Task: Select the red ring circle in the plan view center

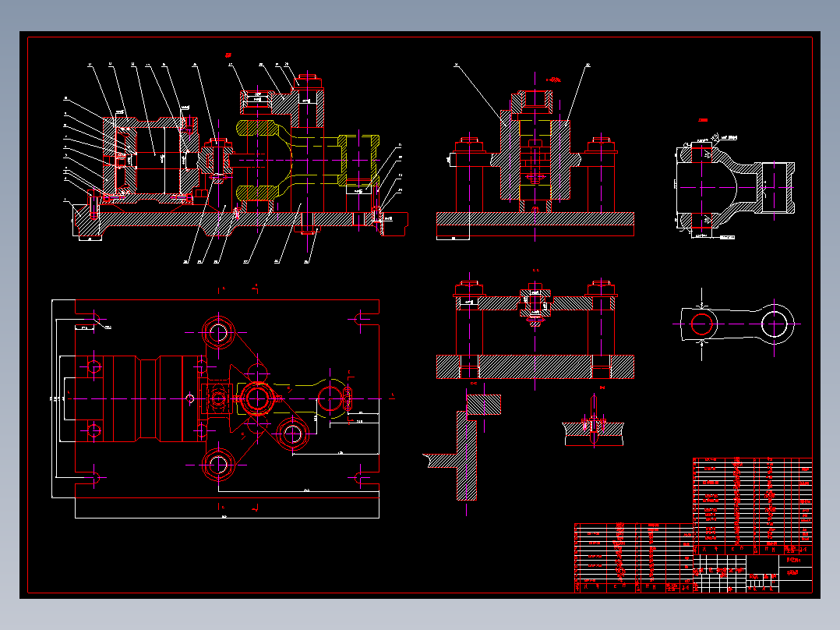Action: click(x=258, y=398)
